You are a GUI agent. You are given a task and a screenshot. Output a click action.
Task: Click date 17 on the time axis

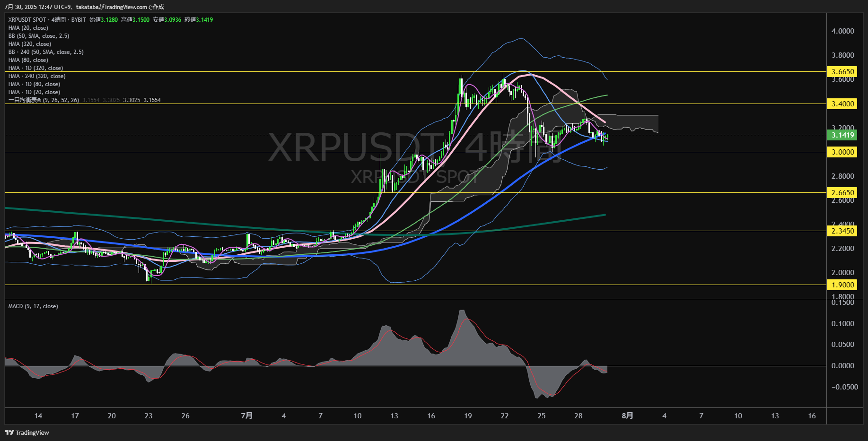(x=75, y=416)
